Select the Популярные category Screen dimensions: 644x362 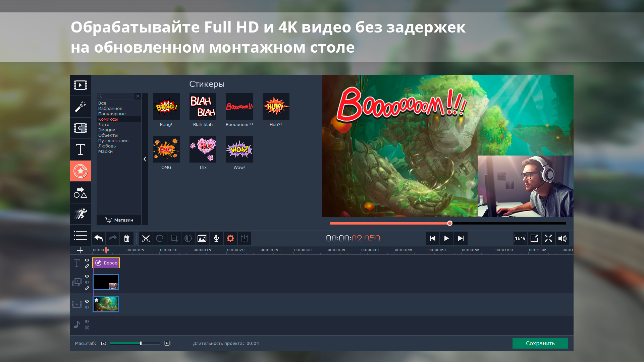pos(112,114)
